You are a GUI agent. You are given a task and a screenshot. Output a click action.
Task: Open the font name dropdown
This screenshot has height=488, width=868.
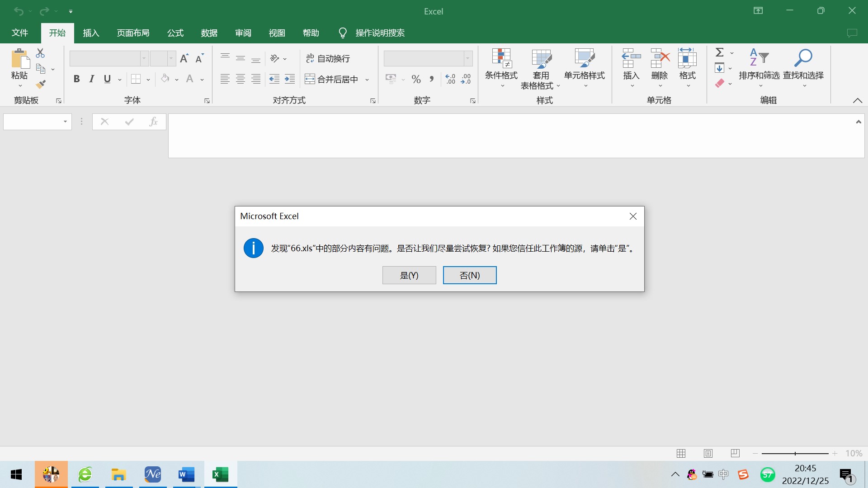click(x=144, y=58)
